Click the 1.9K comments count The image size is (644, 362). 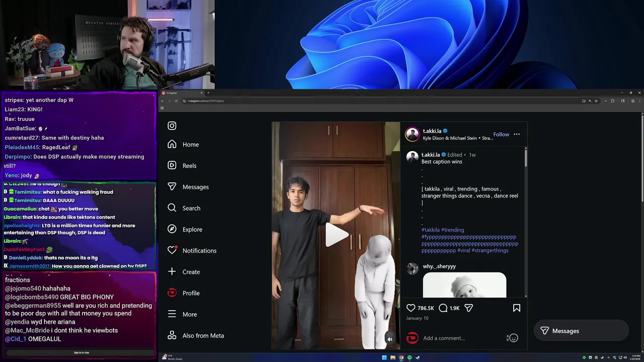[x=454, y=308]
